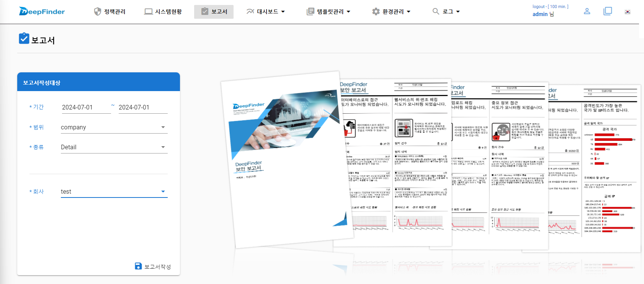
Task: Click the user profile icon
Action: click(587, 11)
